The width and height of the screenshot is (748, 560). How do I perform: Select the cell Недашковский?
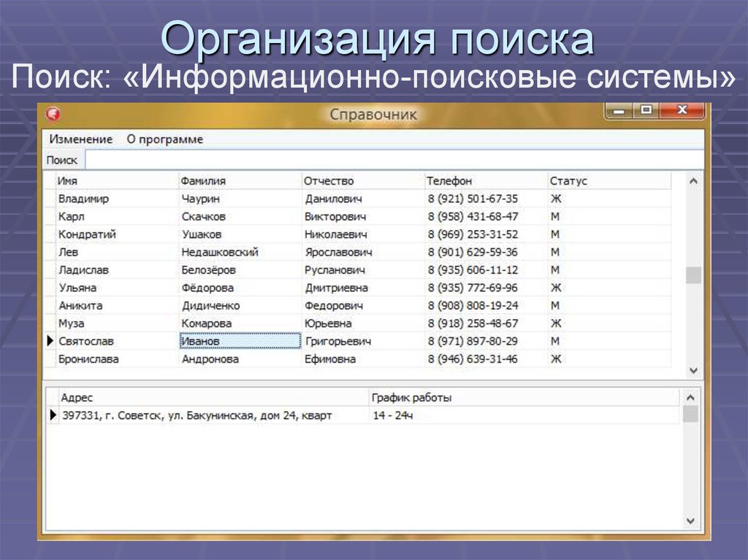[x=240, y=252]
